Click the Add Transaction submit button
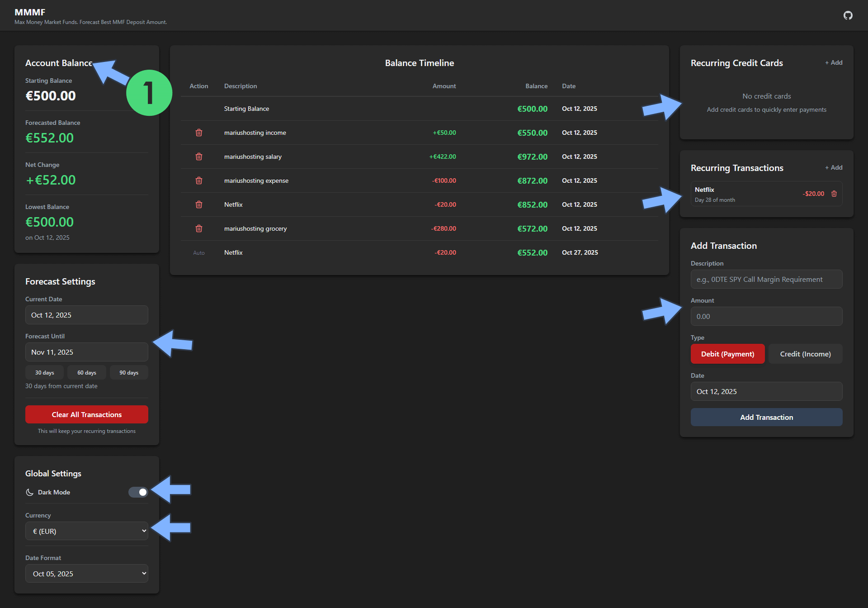Screen dimensions: 868x608 tap(766, 417)
